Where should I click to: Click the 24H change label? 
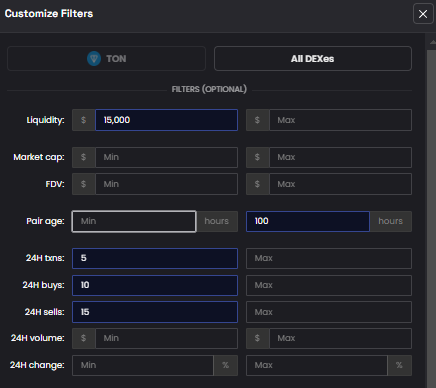[x=37, y=365]
